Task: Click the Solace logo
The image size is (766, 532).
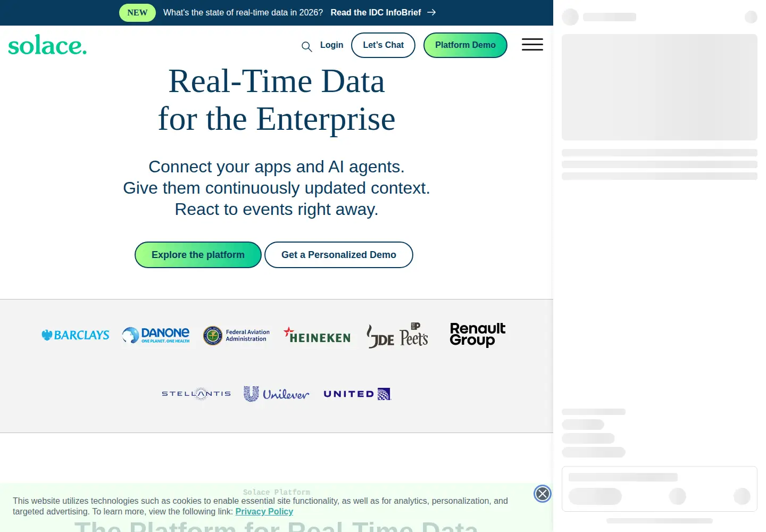Action: pyautogui.click(x=47, y=45)
